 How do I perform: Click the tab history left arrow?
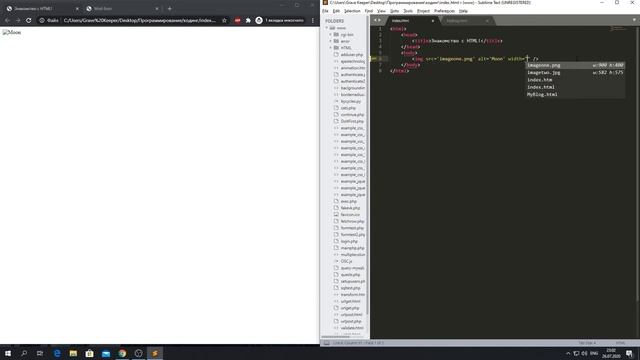point(375,20)
